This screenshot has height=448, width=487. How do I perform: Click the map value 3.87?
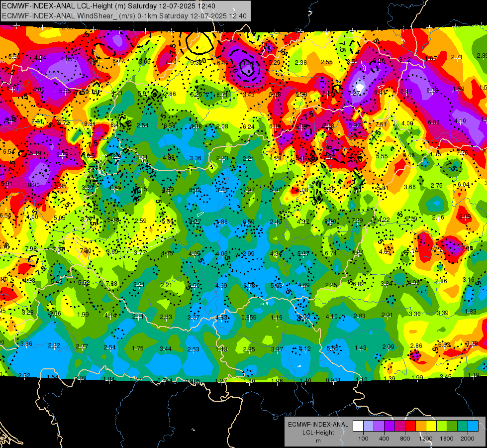click(x=277, y=349)
